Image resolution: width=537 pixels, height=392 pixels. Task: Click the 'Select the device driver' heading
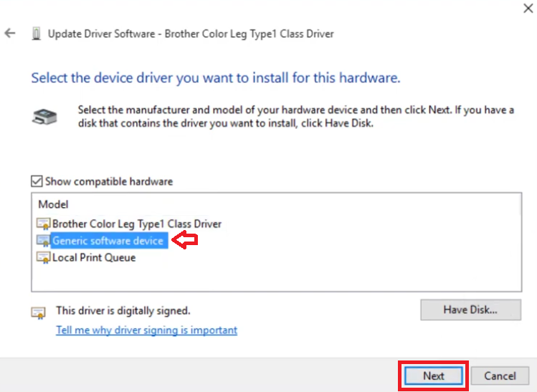[215, 77]
